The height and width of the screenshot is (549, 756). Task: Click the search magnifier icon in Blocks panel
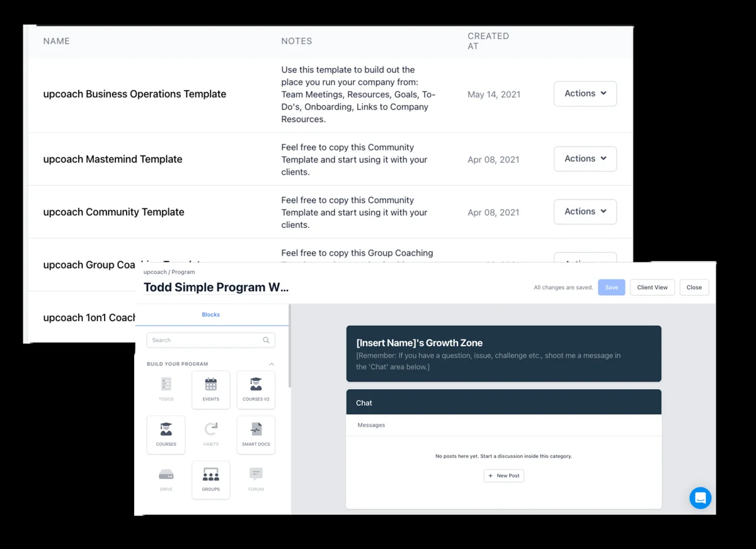click(x=266, y=340)
